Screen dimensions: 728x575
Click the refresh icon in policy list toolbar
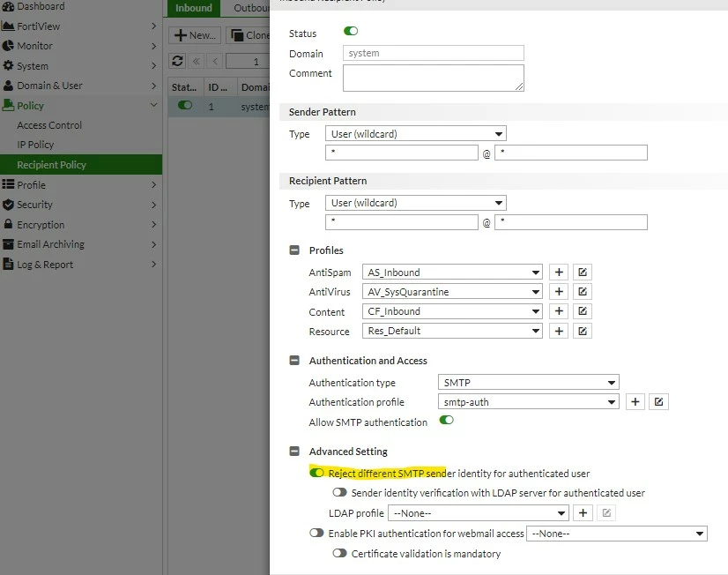tap(177, 61)
